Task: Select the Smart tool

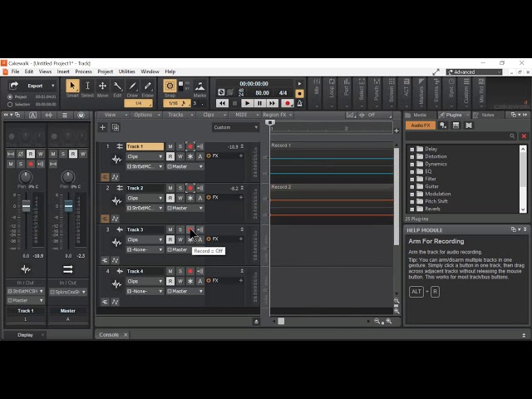Action: (x=72, y=86)
